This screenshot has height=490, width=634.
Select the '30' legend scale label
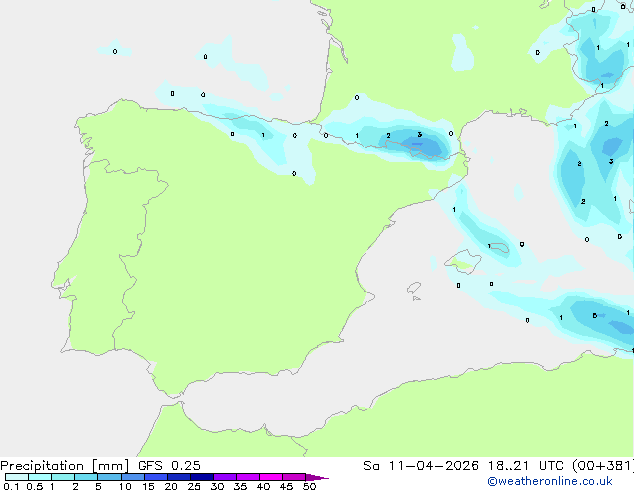click(x=217, y=486)
